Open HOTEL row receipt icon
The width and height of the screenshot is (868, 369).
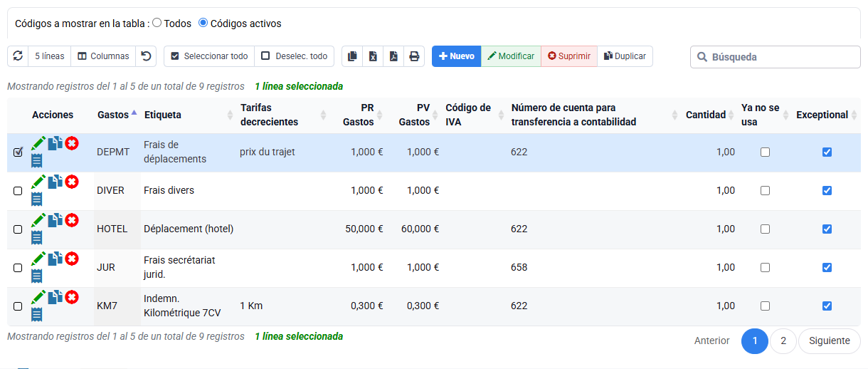click(x=37, y=237)
